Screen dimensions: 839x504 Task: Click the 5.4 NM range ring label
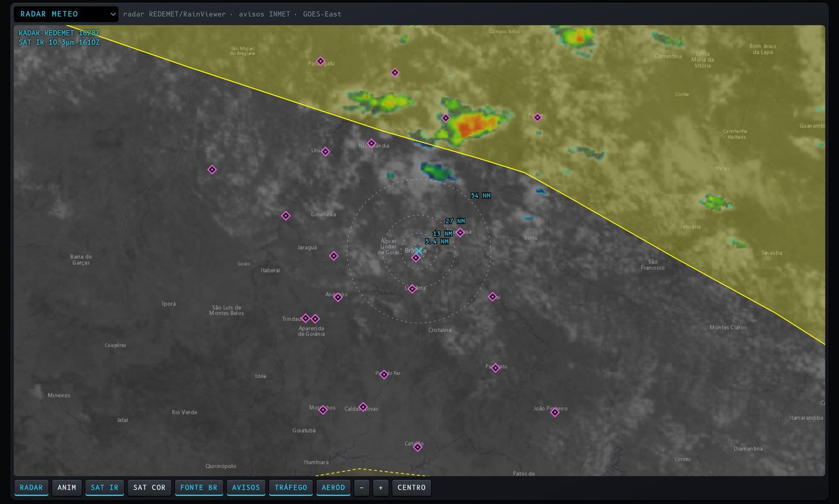click(x=437, y=242)
